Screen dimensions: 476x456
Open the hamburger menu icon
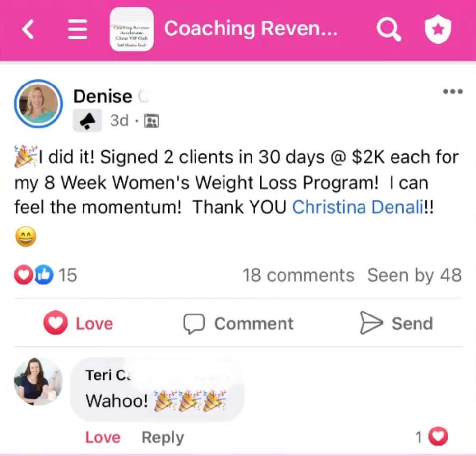coord(78,29)
